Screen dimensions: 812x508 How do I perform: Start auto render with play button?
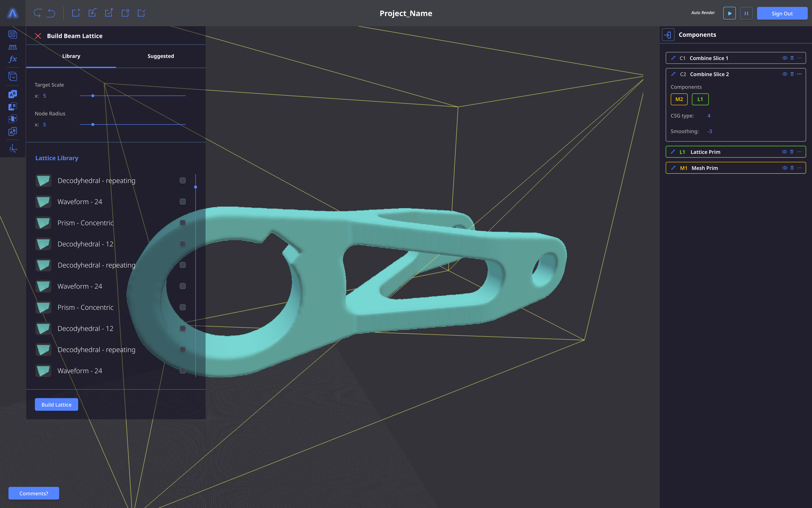coord(729,13)
